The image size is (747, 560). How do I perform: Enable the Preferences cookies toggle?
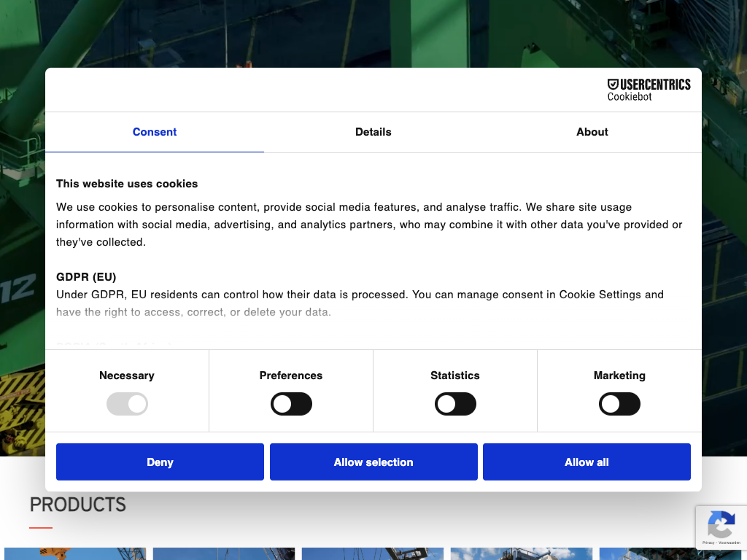point(291,404)
